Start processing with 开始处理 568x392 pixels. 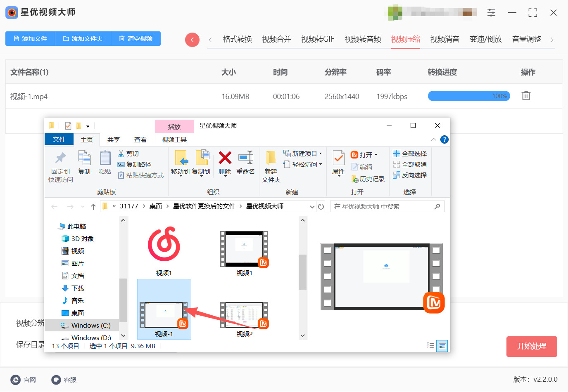[x=532, y=347]
